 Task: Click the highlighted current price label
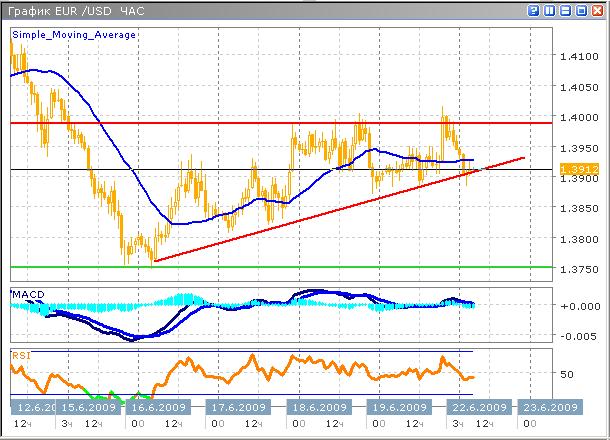(x=578, y=169)
